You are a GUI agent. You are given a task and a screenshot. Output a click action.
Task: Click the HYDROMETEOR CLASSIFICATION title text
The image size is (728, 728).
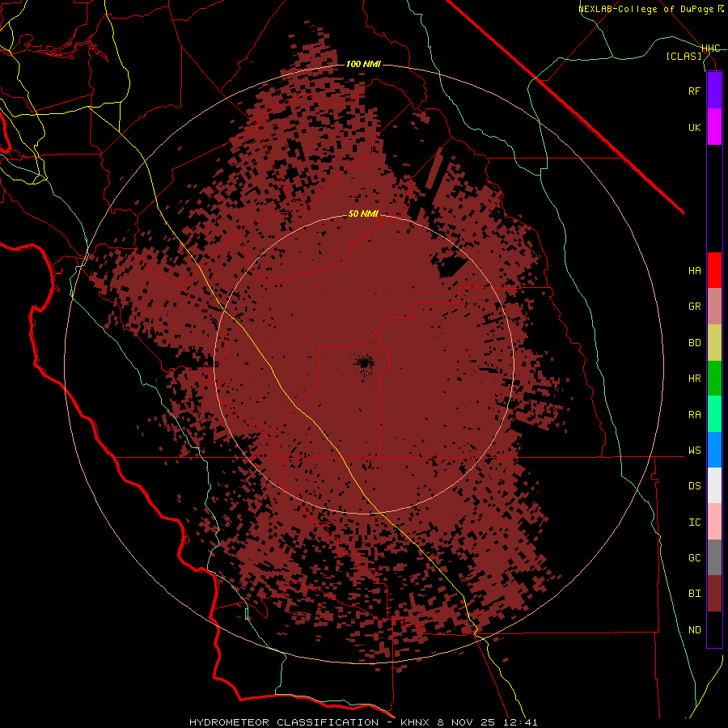click(x=284, y=722)
